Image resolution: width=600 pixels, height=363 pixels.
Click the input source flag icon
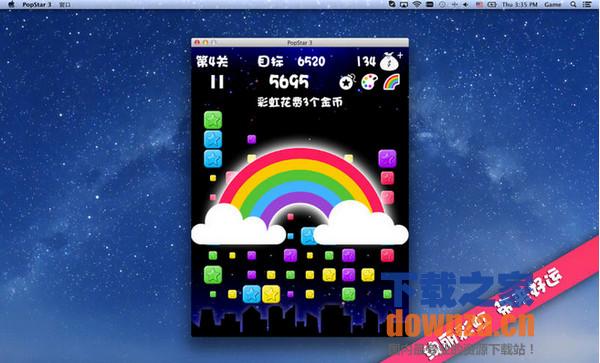(x=479, y=5)
